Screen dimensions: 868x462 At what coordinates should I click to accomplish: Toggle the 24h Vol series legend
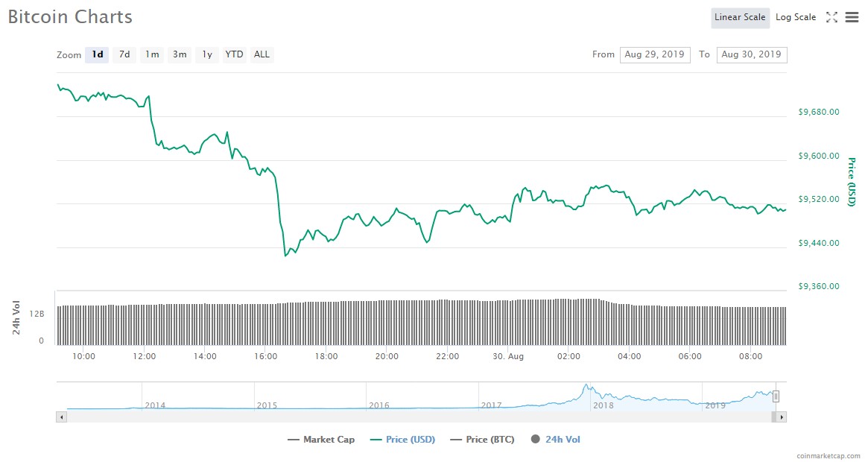(x=555, y=440)
